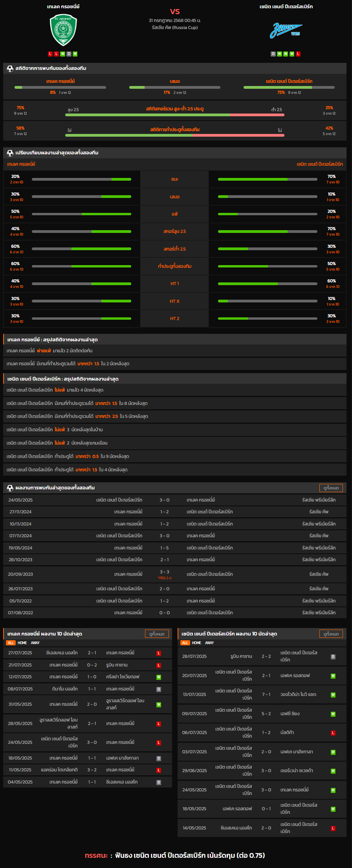This screenshot has width=352, height=868.
Task: Click the W result badge on the 12/07/2025 row
Action: pos(159,677)
